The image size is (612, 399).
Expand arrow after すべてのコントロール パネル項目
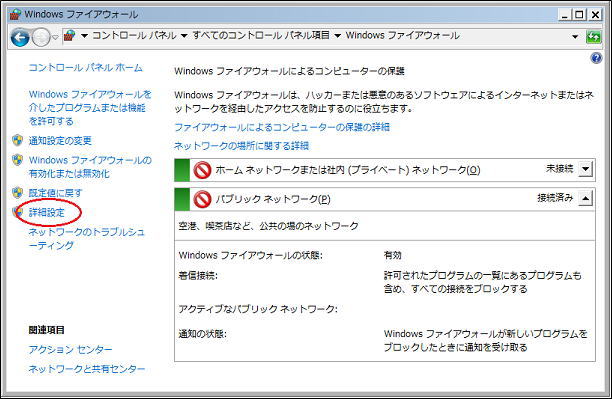[x=338, y=36]
